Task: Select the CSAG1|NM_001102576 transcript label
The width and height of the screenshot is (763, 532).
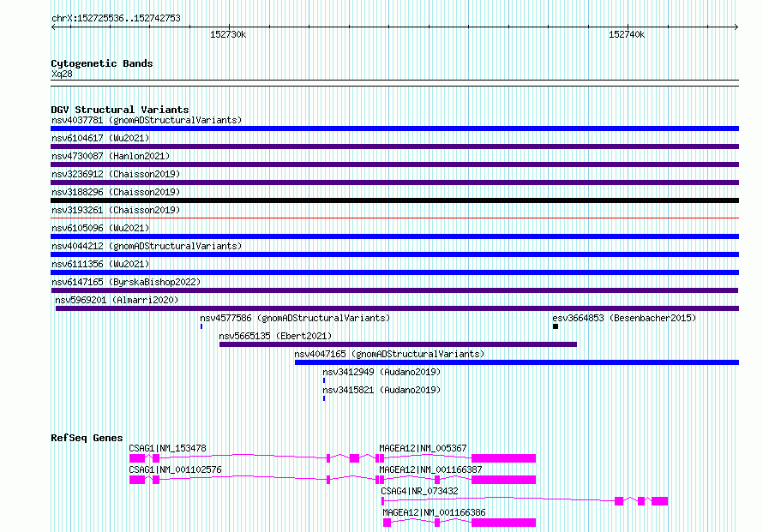Action: (175, 469)
